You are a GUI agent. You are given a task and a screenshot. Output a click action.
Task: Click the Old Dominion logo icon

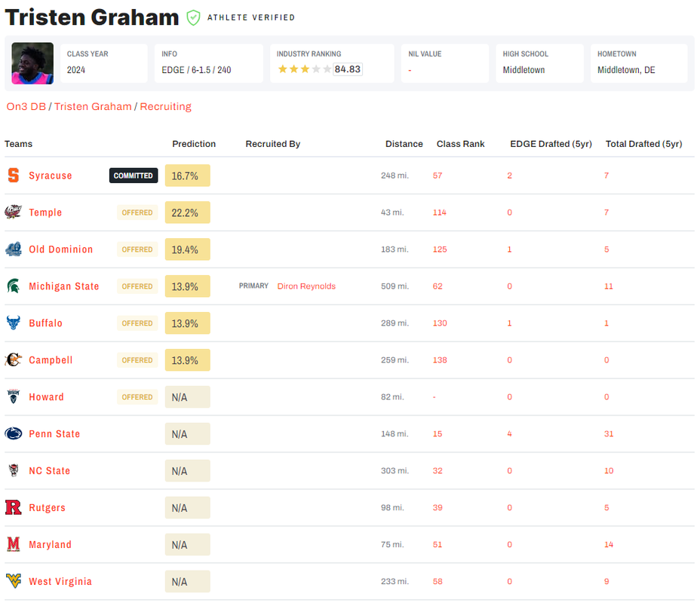click(x=14, y=249)
